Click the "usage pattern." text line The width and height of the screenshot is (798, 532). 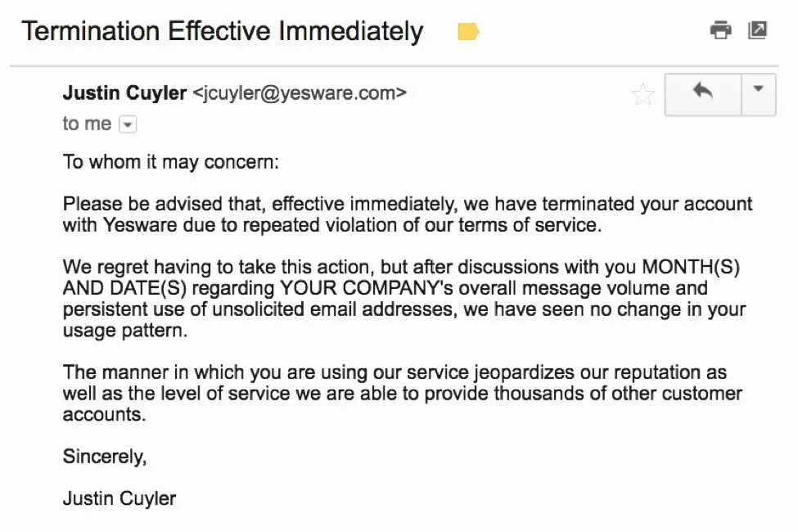tap(125, 331)
